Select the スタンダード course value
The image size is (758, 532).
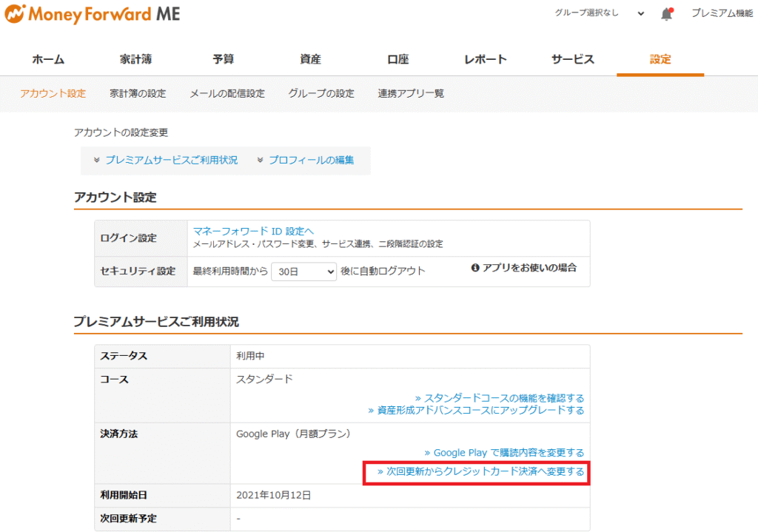click(x=264, y=379)
